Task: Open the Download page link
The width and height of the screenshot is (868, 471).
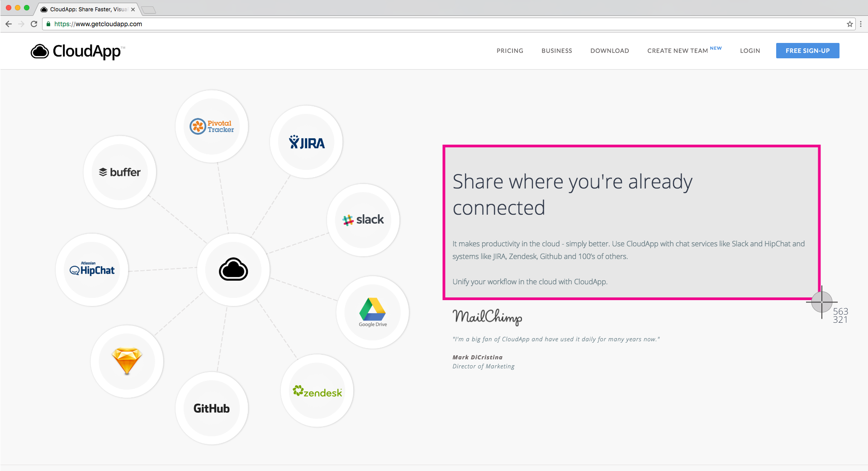Action: (x=609, y=51)
